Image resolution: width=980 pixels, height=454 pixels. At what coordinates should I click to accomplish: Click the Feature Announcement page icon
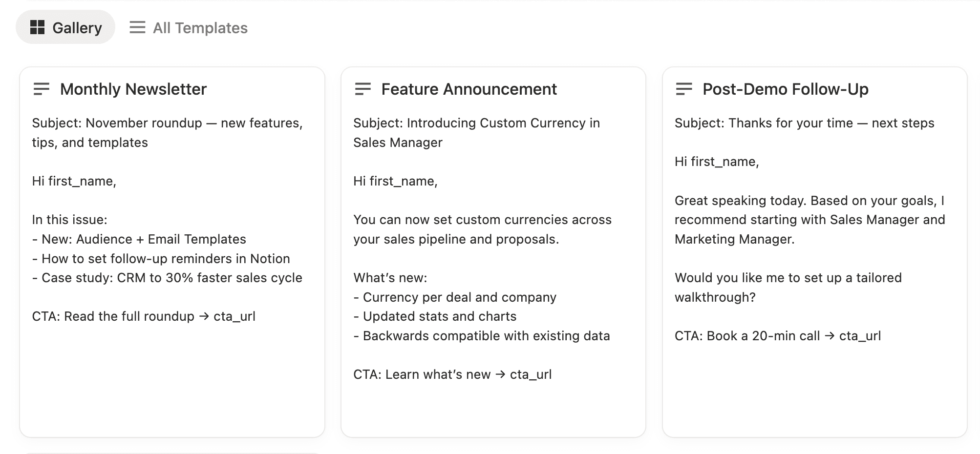363,89
